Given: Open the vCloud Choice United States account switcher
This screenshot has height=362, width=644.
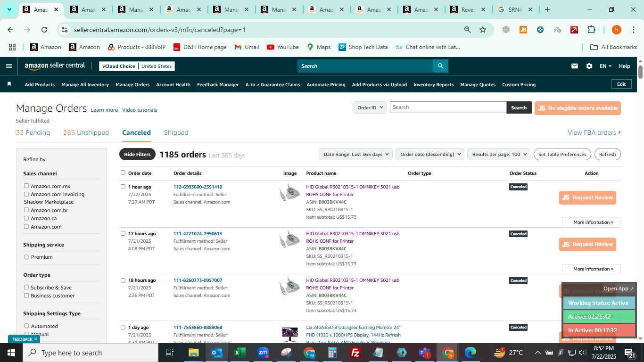Looking at the screenshot, I should click(137, 66).
